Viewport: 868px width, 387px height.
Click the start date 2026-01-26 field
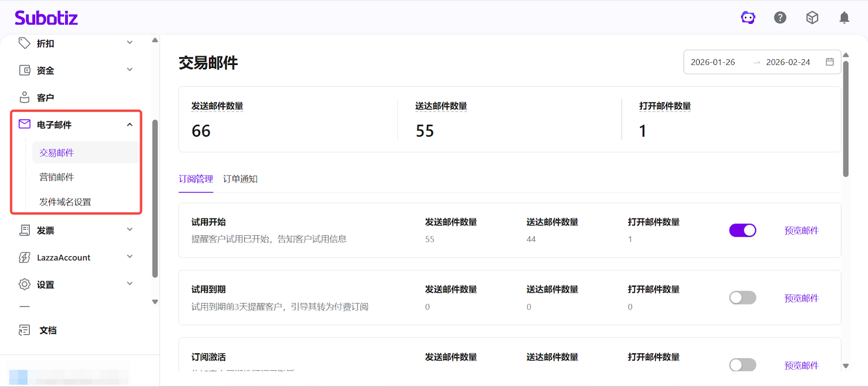click(713, 62)
